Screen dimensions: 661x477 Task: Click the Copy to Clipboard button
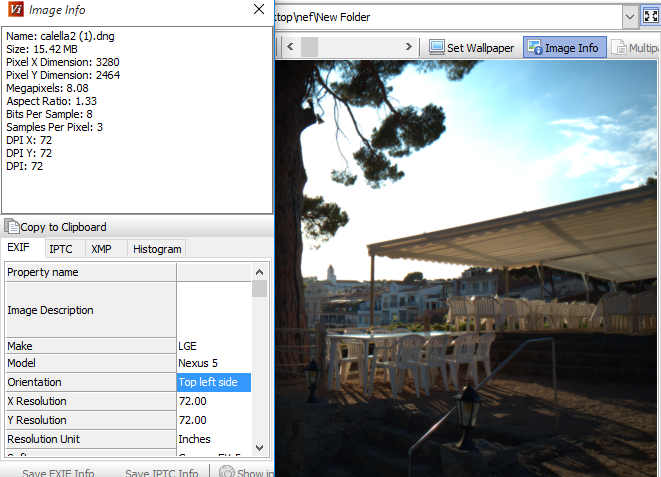tap(56, 227)
